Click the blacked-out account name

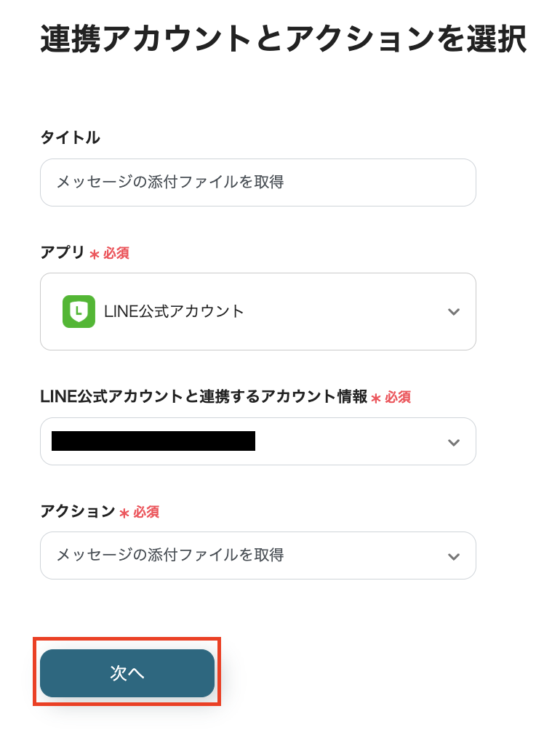point(153,441)
